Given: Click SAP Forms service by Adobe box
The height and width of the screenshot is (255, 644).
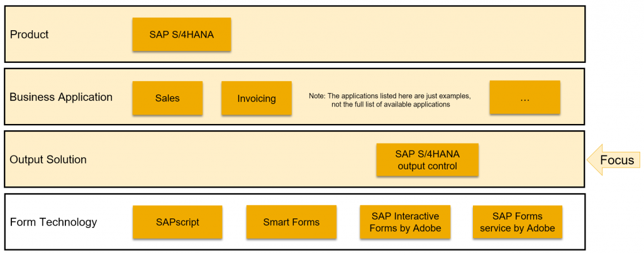Looking at the screenshot, I should (x=518, y=222).
